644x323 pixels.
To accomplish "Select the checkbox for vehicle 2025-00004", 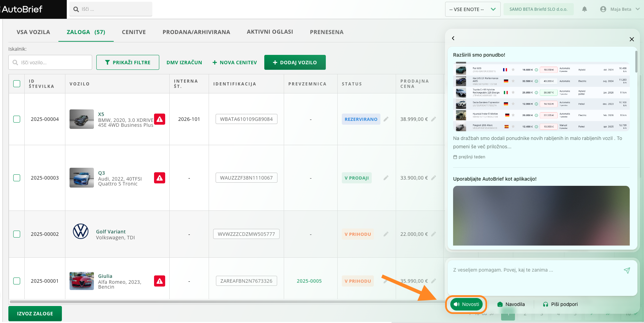I will pos(17,119).
